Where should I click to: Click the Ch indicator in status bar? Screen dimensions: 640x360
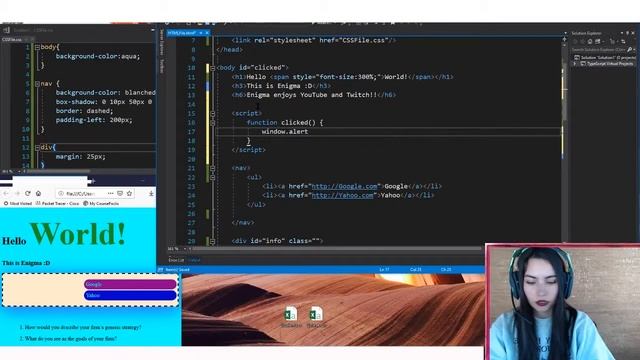pyautogui.click(x=446, y=270)
